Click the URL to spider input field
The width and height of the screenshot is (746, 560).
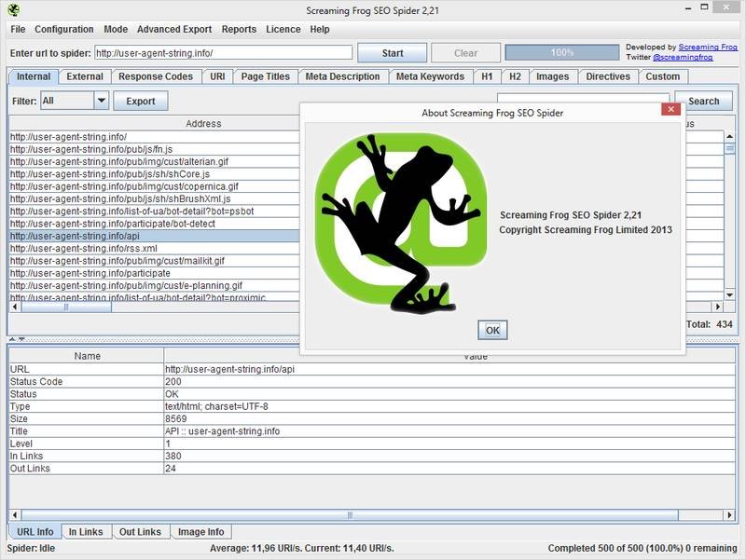223,53
